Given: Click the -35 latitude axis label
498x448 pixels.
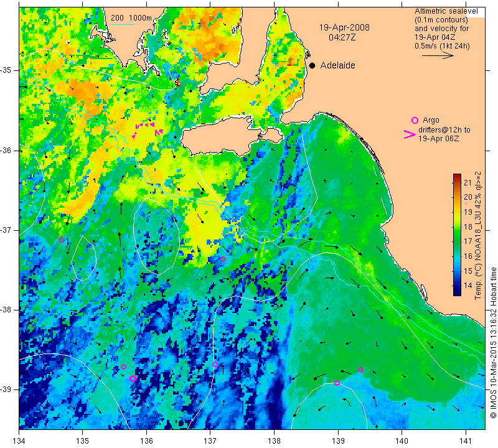Looking at the screenshot, I should [x=6, y=70].
